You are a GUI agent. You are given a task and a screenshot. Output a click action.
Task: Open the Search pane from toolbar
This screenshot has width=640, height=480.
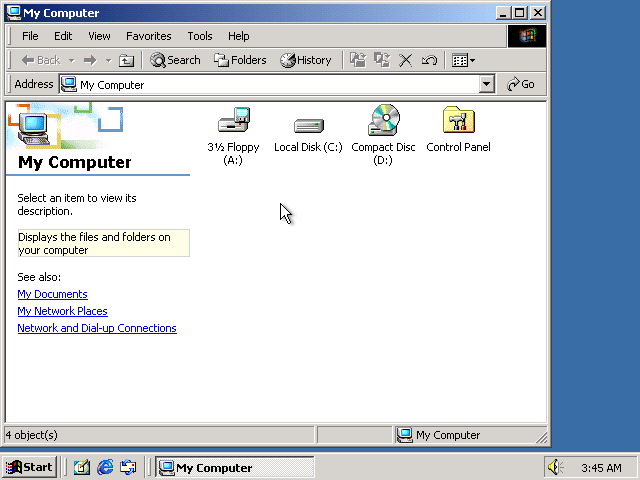click(x=175, y=60)
